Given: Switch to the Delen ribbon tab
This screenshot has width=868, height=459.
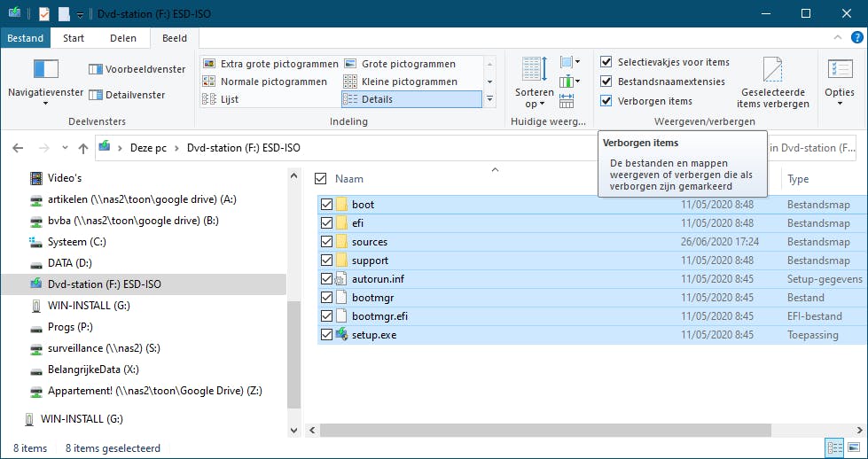Looking at the screenshot, I should [x=122, y=38].
